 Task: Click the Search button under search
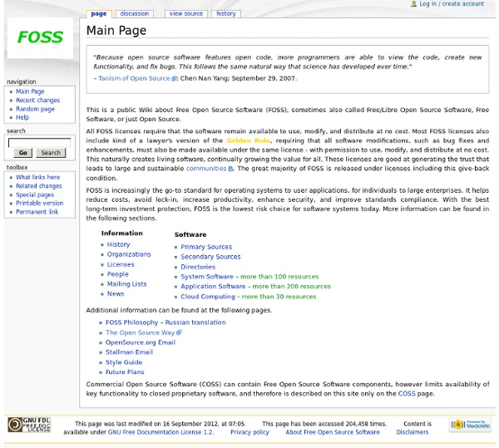(x=51, y=153)
